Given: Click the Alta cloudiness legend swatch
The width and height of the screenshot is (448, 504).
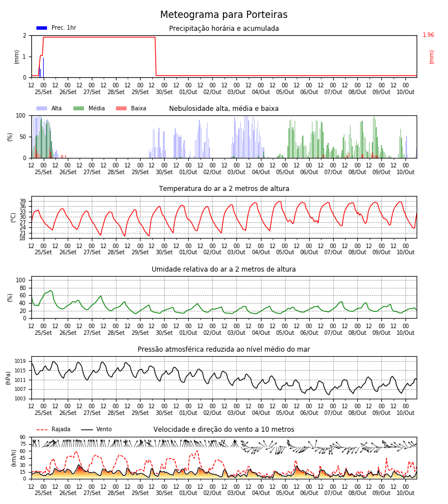Looking at the screenshot, I should point(42,108).
